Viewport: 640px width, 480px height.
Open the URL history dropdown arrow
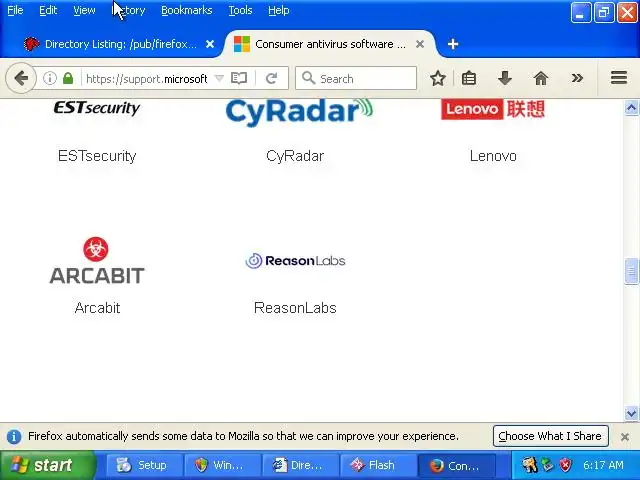point(219,78)
